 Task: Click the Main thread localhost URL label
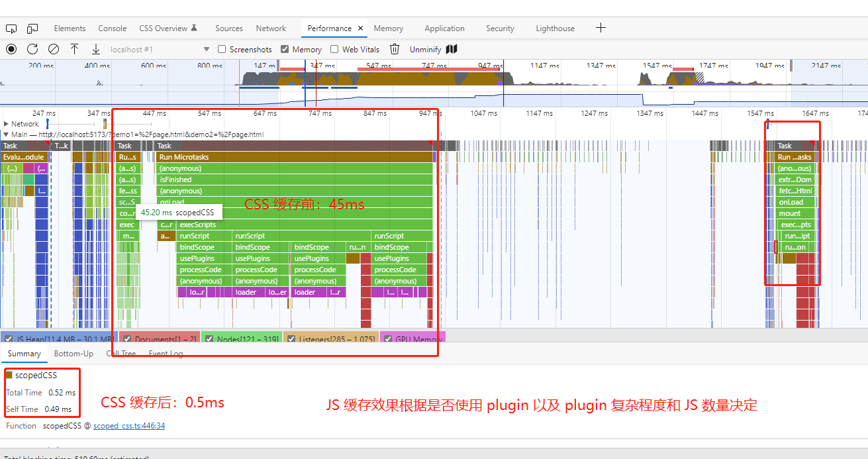138,134
